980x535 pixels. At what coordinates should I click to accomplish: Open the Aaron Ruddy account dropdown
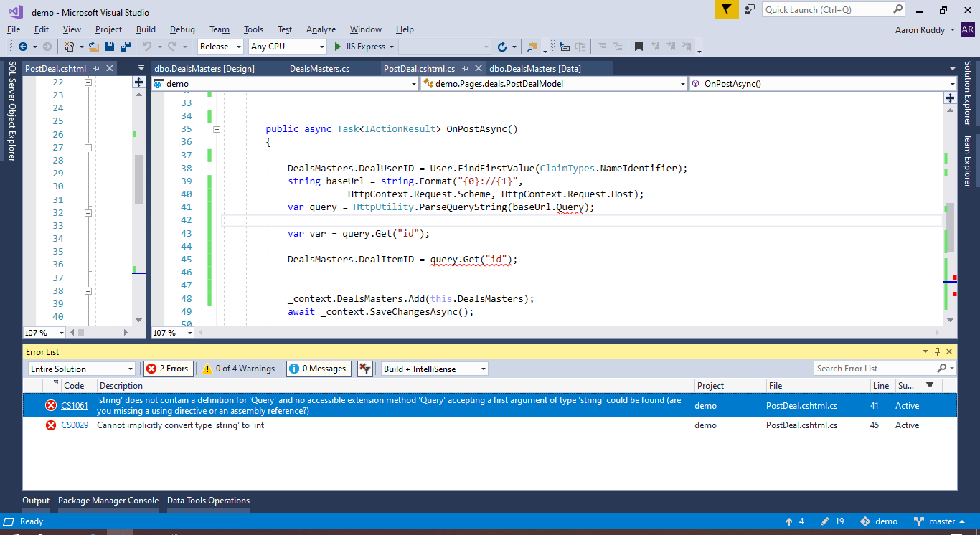coord(952,29)
